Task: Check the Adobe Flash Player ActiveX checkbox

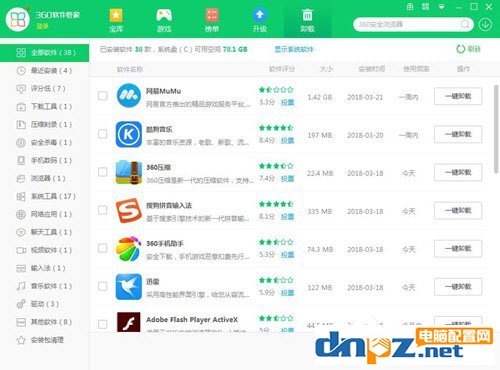Action: [x=103, y=324]
